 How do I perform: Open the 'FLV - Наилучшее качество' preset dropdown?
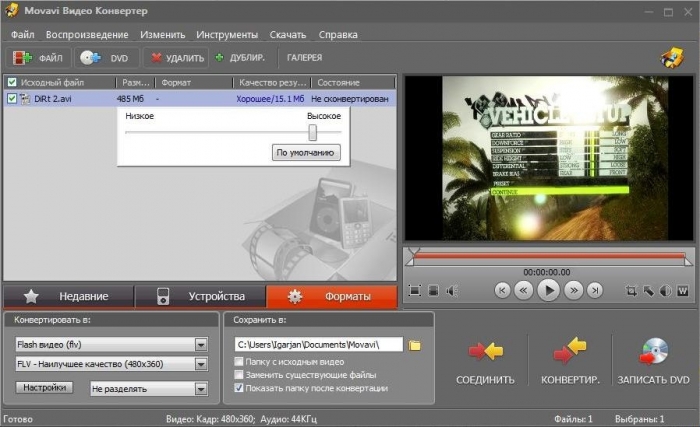(201, 366)
